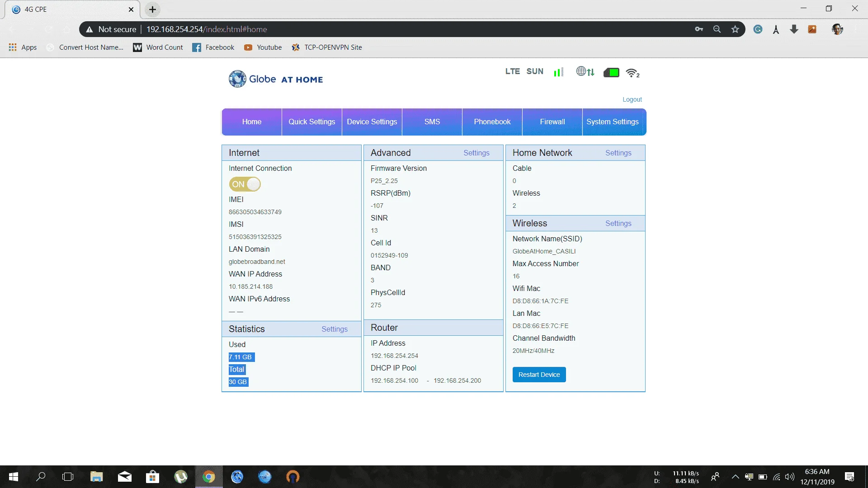
Task: Open Wireless panel Settings link
Action: pyautogui.click(x=618, y=223)
